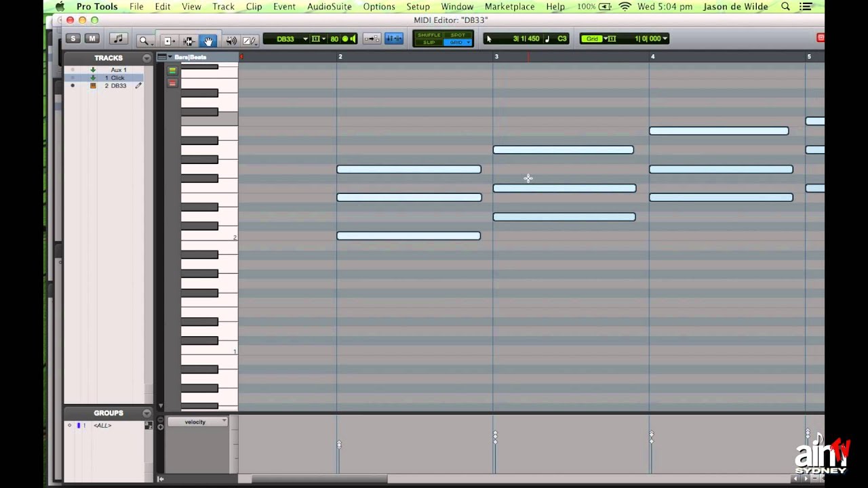
Task: Click the Mute (M) button
Action: click(92, 39)
